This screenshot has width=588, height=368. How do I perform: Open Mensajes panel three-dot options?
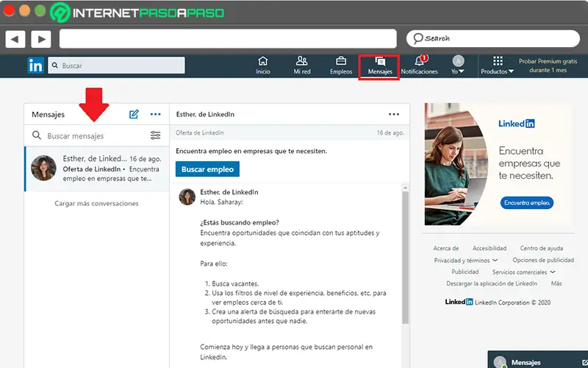[155, 114]
